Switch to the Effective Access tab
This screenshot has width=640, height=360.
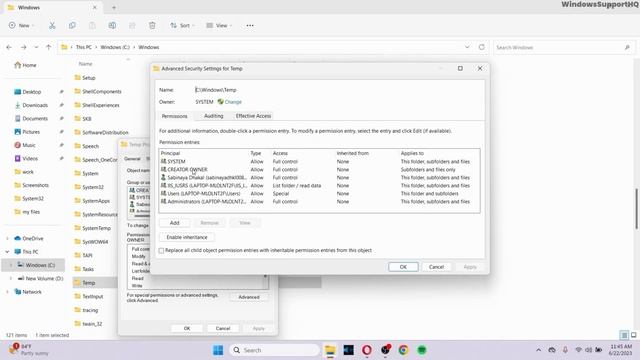pos(253,116)
